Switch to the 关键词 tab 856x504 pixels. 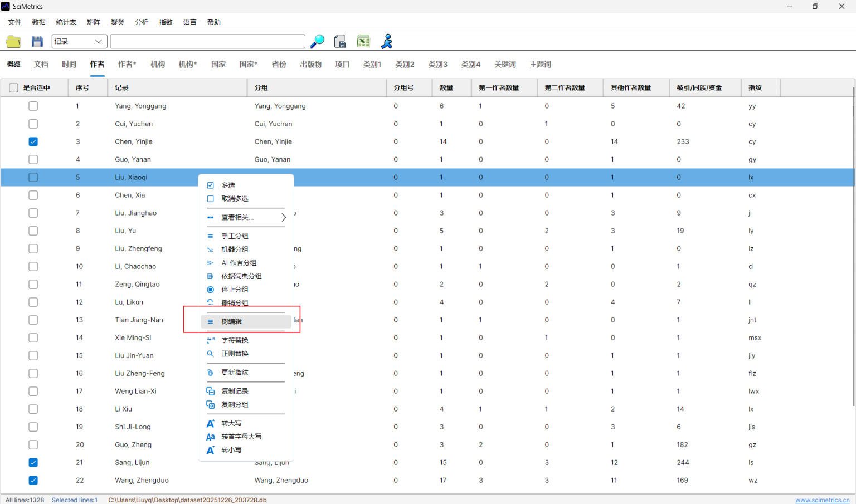[x=505, y=64]
